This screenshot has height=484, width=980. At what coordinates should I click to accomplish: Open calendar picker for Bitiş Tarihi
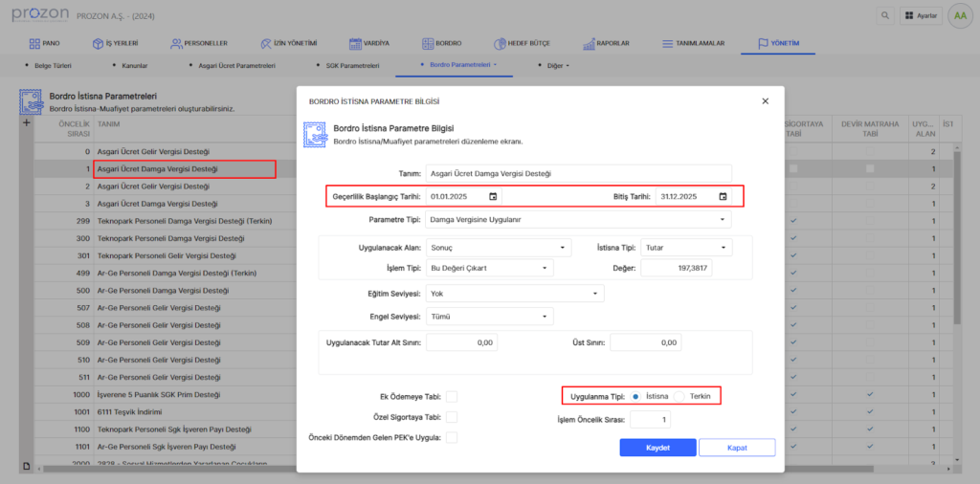(x=723, y=197)
